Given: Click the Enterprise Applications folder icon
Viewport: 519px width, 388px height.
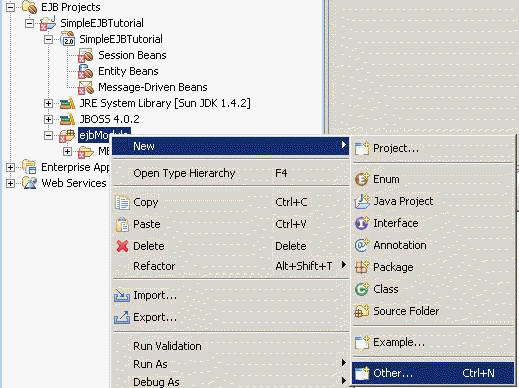Looking at the screenshot, I should pos(29,167).
